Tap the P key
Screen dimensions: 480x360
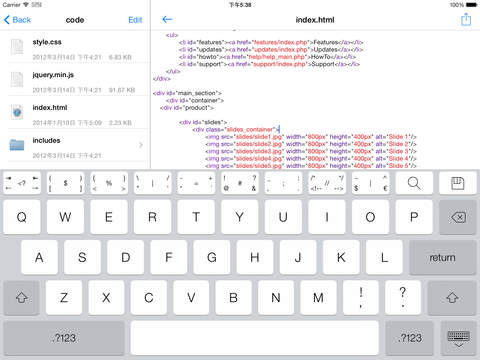[414, 217]
